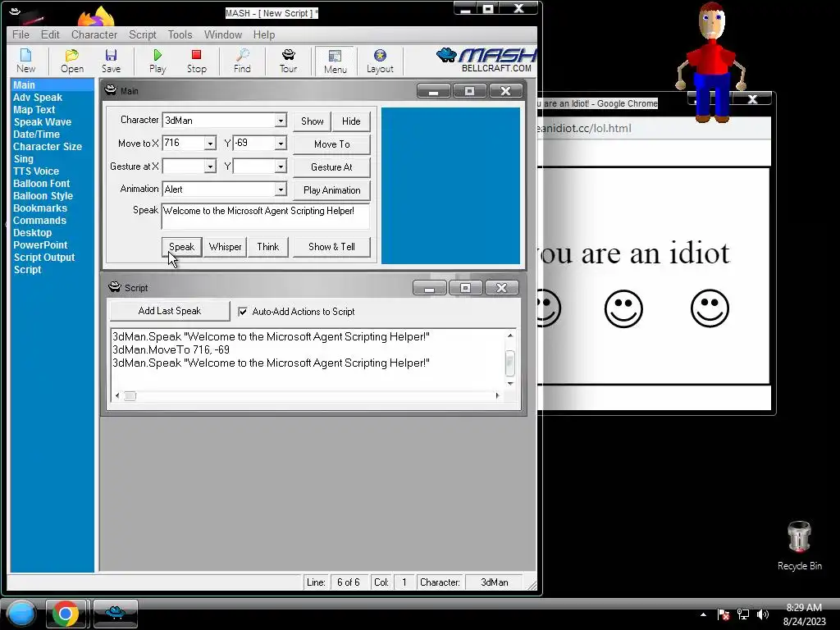
Task: Select Speak Wave in the sidebar
Action: point(43,122)
